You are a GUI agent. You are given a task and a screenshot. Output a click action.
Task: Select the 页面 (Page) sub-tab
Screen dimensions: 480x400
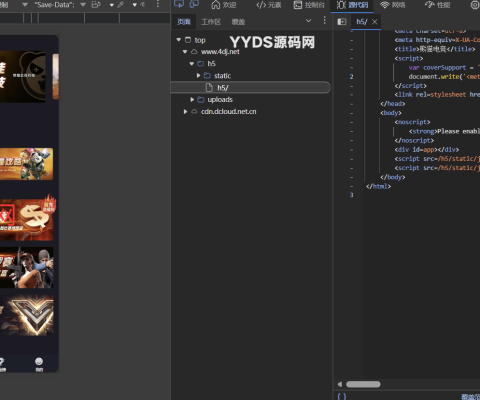184,22
